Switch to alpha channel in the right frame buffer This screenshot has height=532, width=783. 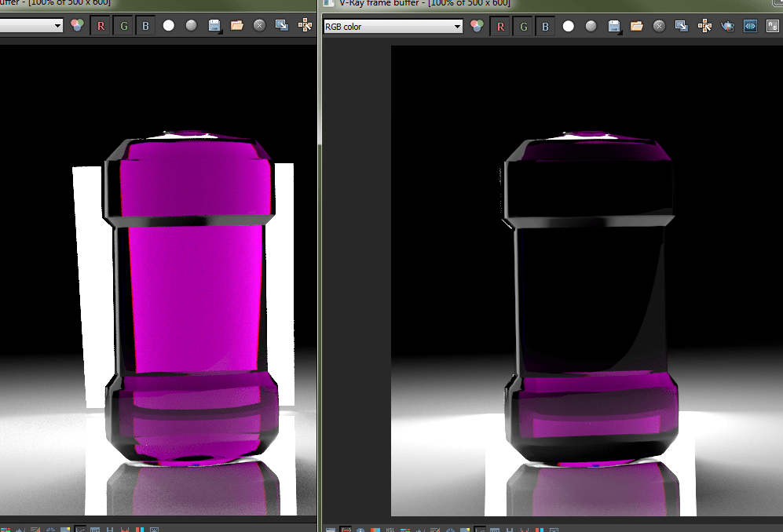click(569, 26)
